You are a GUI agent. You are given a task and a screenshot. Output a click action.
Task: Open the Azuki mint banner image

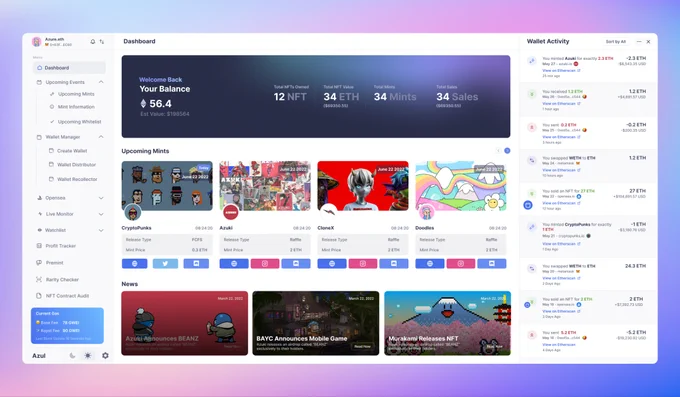pos(265,186)
